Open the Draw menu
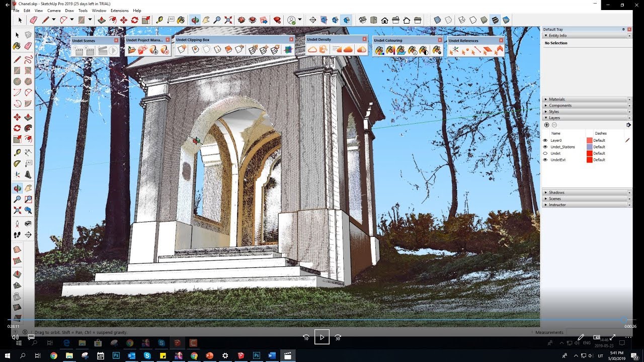644x362 pixels. [69, 11]
